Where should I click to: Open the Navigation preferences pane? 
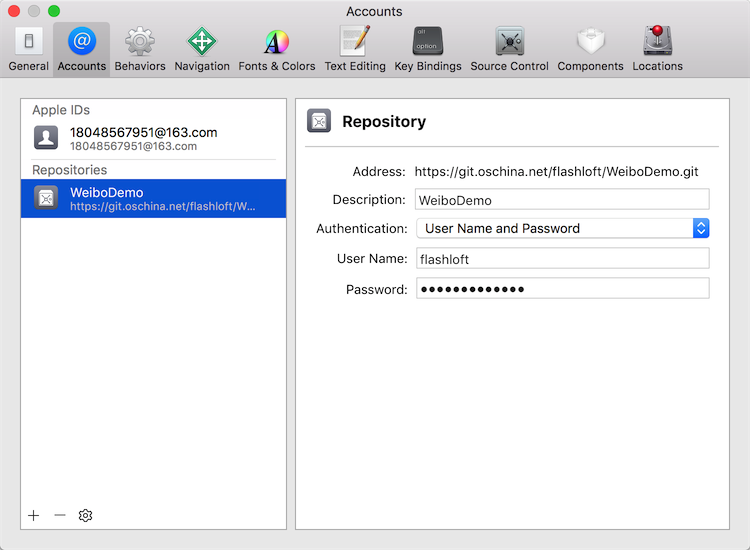202,49
